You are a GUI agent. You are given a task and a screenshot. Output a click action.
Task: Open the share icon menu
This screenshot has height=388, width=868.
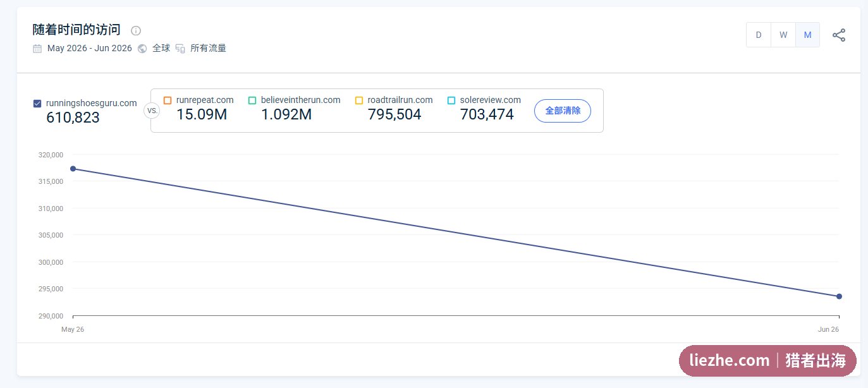point(838,35)
